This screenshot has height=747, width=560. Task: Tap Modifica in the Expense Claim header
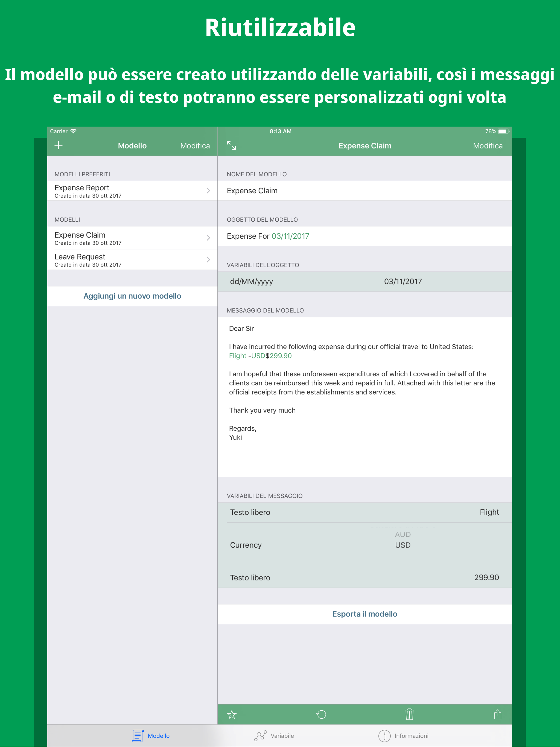pyautogui.click(x=488, y=145)
